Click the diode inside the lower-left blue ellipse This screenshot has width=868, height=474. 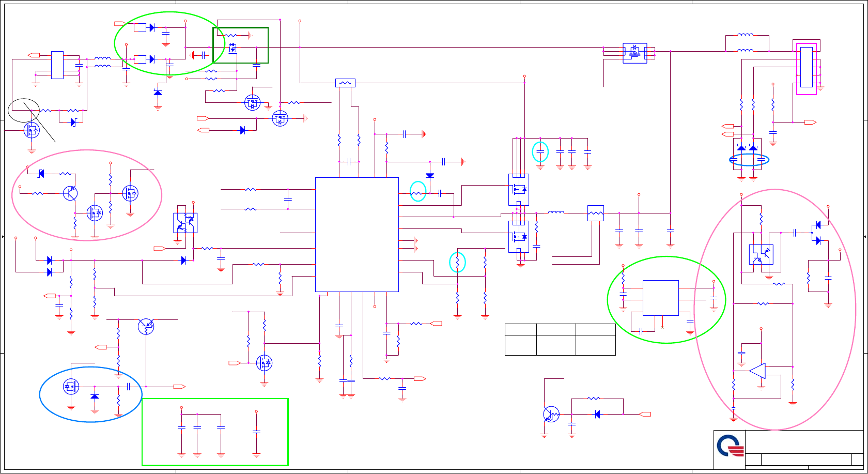[95, 396]
